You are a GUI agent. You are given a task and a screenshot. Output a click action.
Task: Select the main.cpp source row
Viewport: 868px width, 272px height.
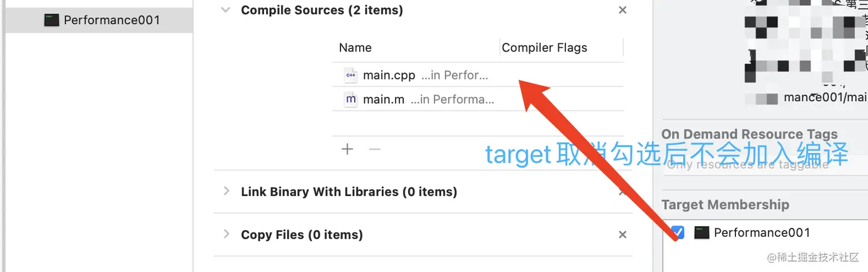[x=478, y=75]
